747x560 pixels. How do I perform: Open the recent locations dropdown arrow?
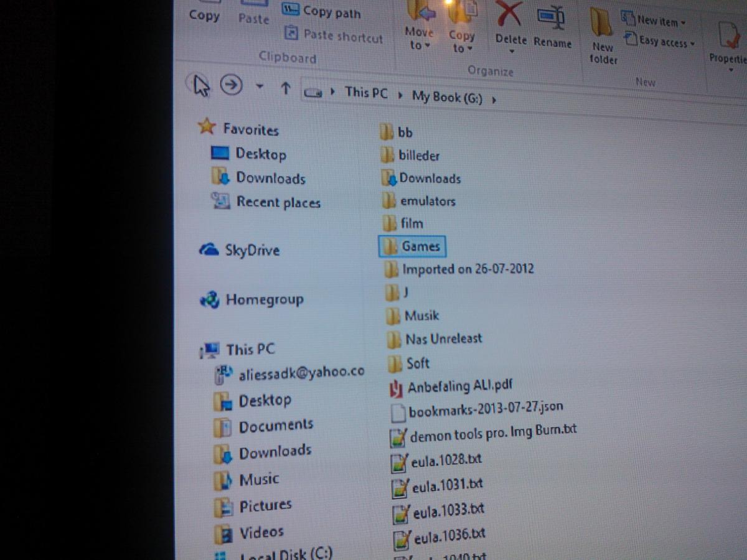pyautogui.click(x=260, y=87)
